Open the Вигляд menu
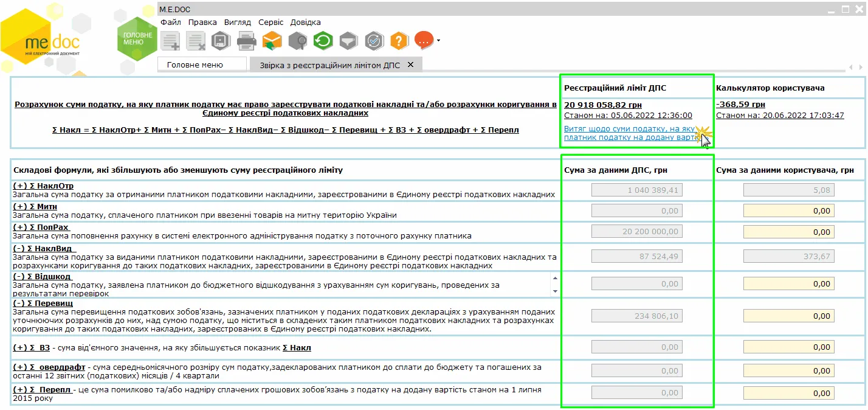 237,22
